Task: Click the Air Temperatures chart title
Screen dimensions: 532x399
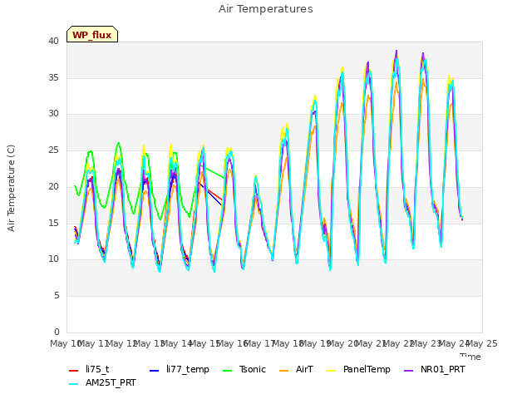Action: 266,9
